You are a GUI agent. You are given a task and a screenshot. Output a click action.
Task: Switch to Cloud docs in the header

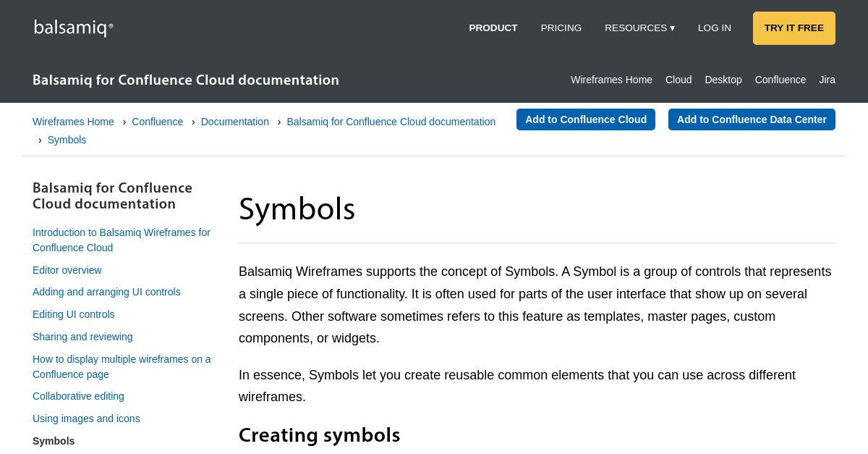(678, 80)
